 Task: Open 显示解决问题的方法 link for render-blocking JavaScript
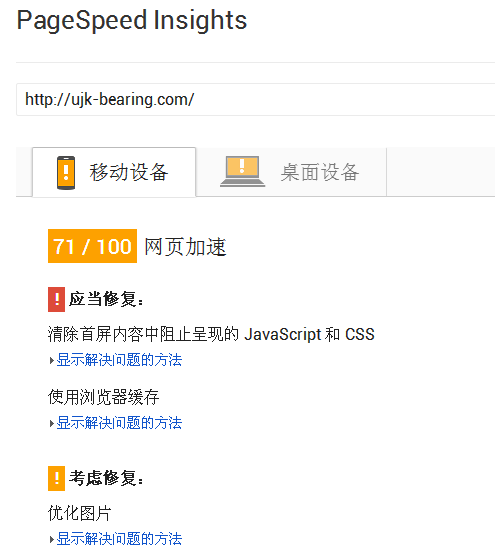(x=119, y=360)
